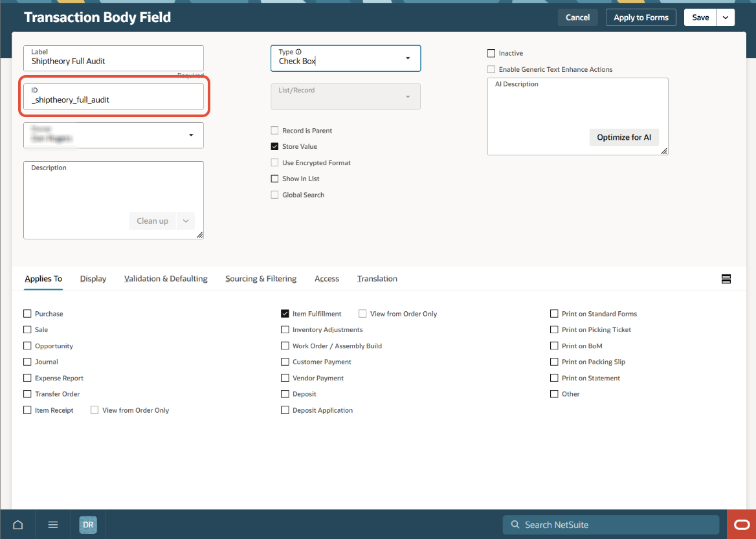756x539 pixels.
Task: Click the Oracle logo button
Action: pos(742,525)
